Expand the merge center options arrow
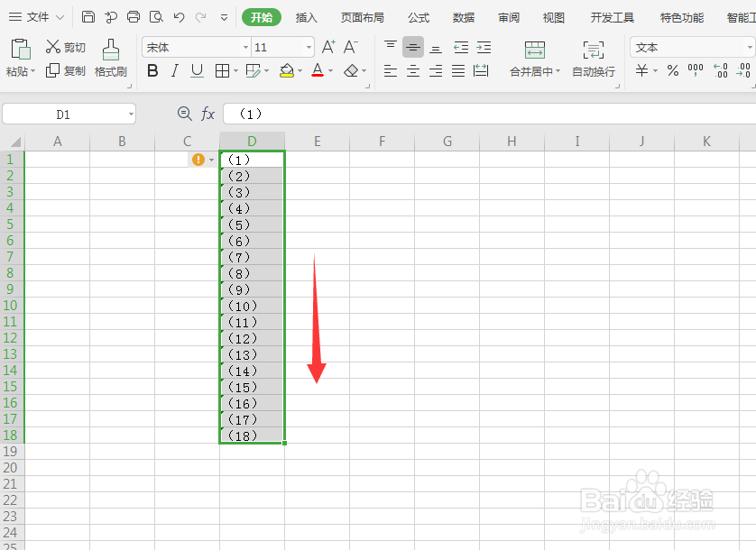The width and height of the screenshot is (756, 550). coord(558,71)
